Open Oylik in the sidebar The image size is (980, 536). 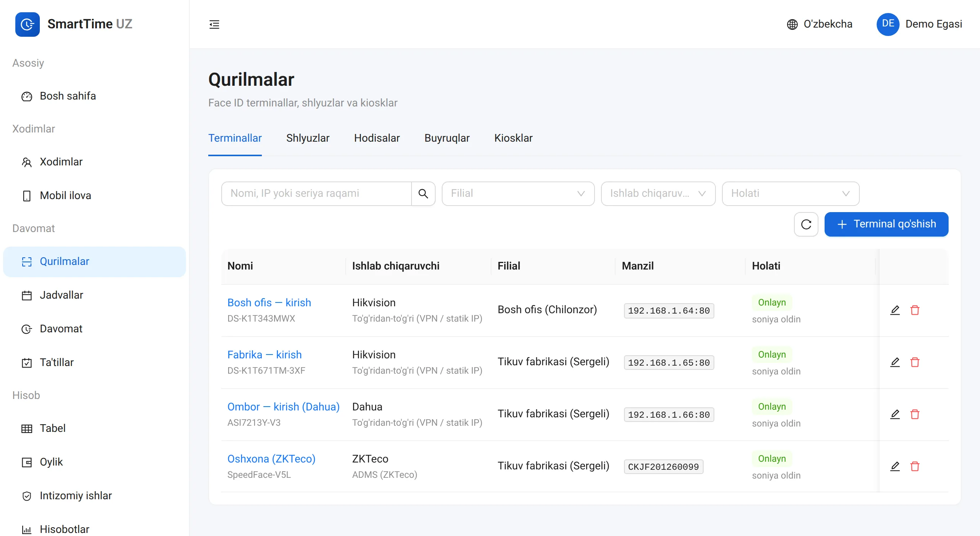[95, 462]
